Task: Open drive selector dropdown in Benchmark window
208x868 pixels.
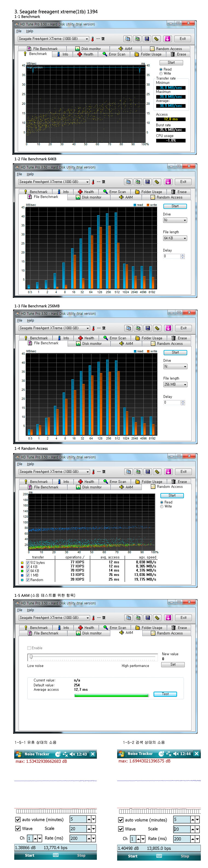Action: pos(53,39)
